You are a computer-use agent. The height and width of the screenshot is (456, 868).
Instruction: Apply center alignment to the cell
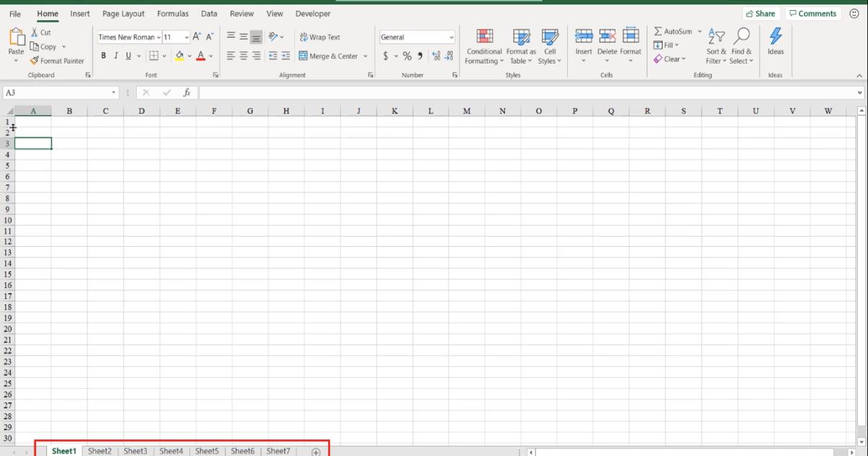(242, 55)
